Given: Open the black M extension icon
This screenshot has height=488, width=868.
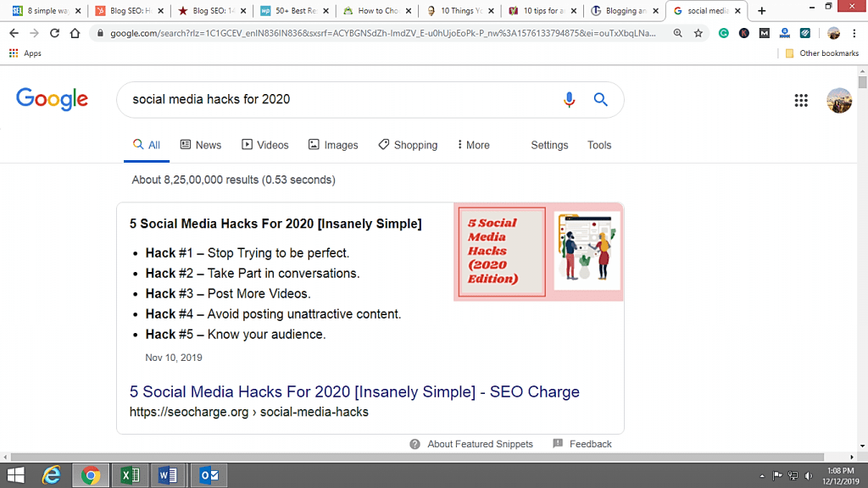Looking at the screenshot, I should tap(765, 33).
